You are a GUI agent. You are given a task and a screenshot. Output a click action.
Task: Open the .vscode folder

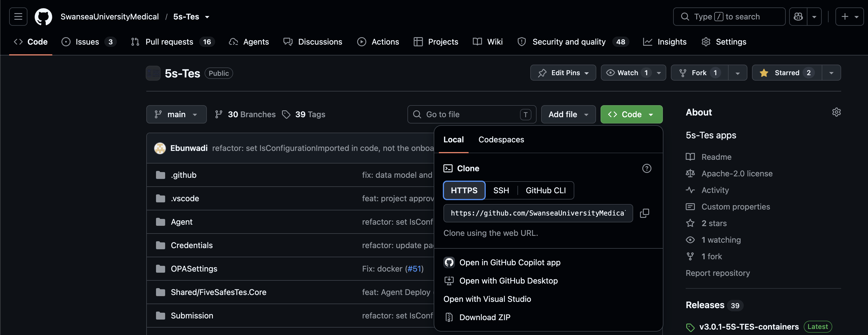(x=185, y=198)
